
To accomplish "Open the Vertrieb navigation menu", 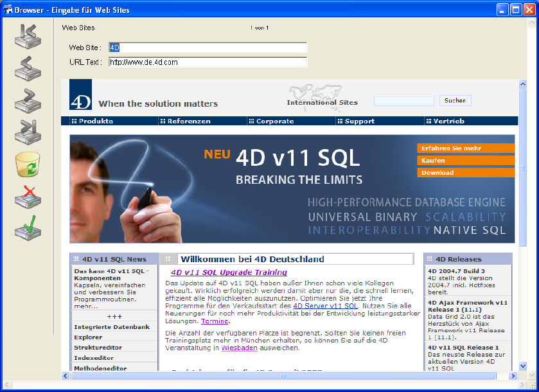I will tap(448, 121).
